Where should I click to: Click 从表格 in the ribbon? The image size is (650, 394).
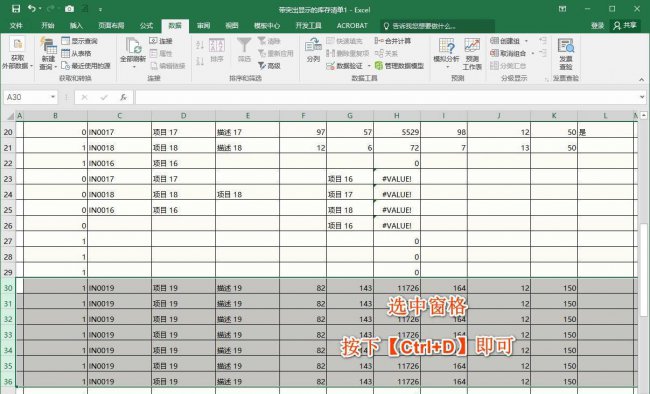pyautogui.click(x=76, y=54)
